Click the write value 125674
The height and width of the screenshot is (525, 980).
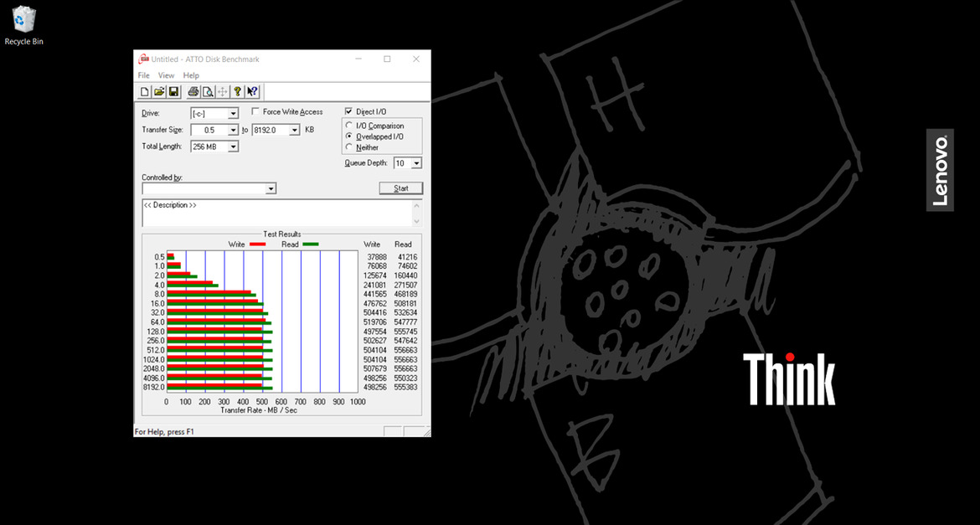[x=375, y=275]
